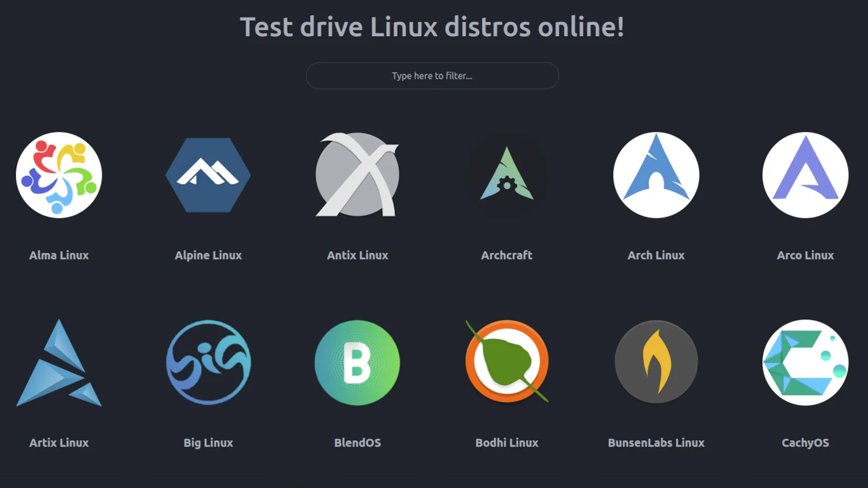The height and width of the screenshot is (488, 868).
Task: Click the "CachyOS" text label
Action: 805,443
